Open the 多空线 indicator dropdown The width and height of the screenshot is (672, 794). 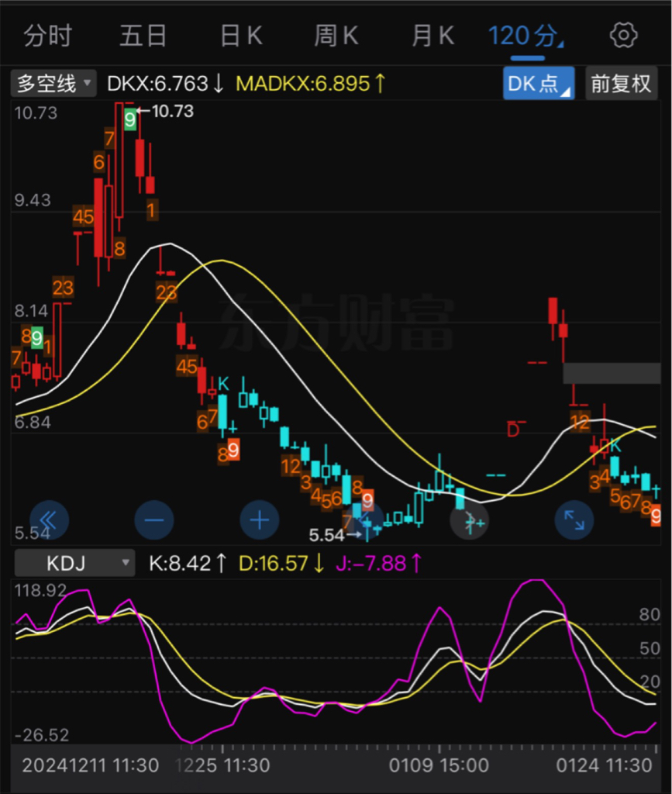53,83
